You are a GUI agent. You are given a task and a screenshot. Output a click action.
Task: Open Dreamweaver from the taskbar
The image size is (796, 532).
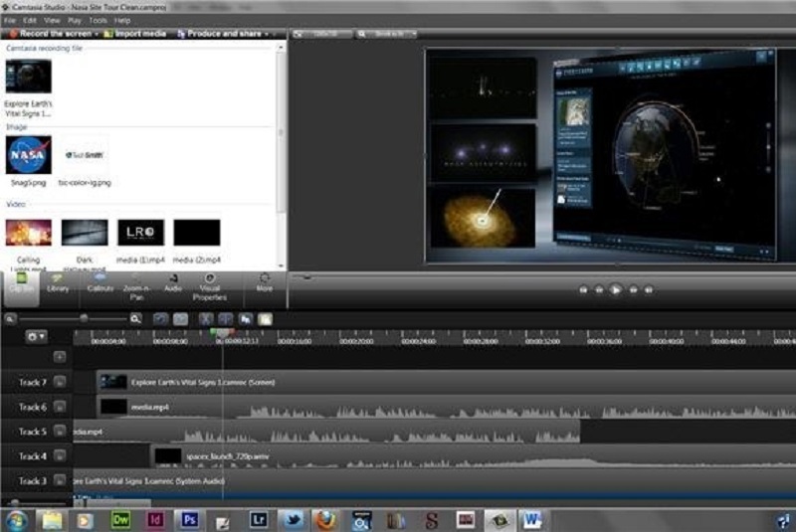click(x=120, y=520)
